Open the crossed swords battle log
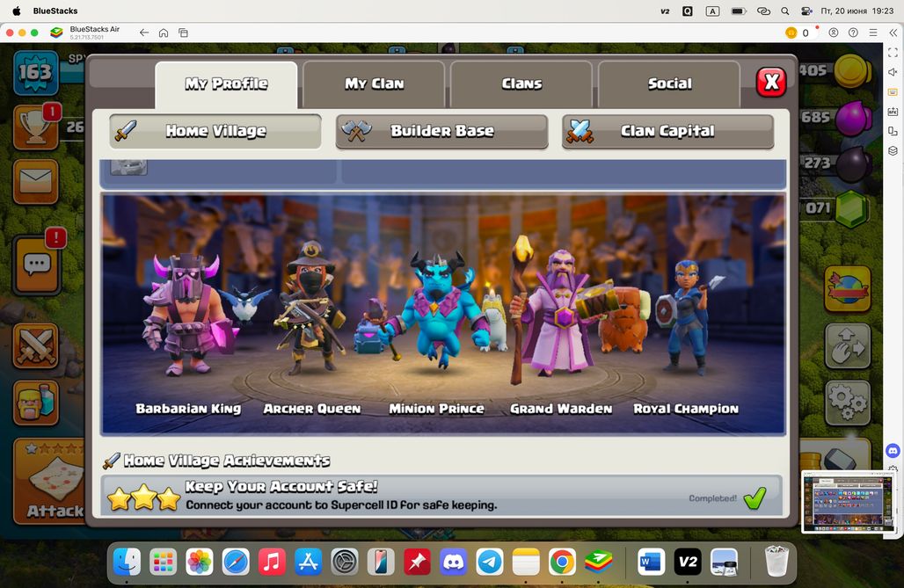The image size is (904, 588). pos(36,346)
